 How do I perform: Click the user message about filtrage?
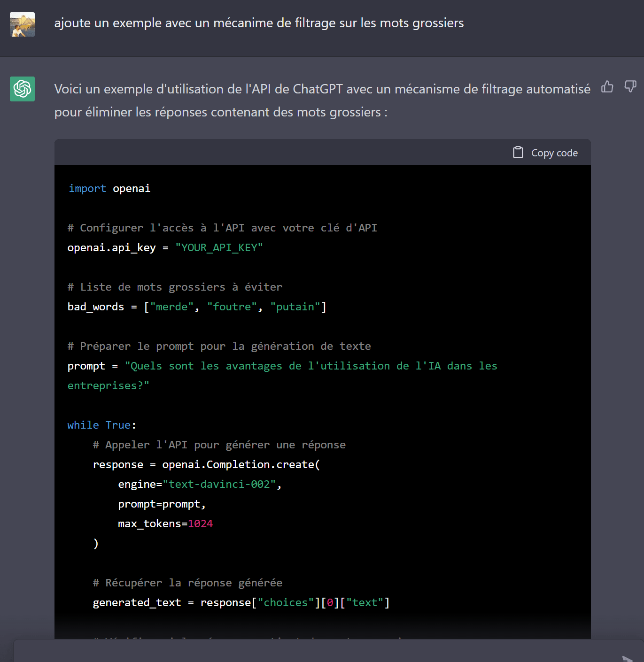[259, 23]
